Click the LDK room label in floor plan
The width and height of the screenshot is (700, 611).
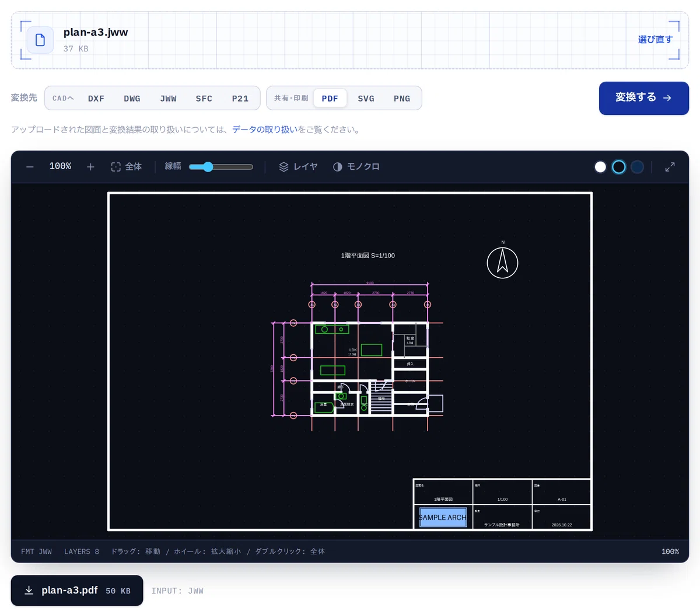pos(353,350)
